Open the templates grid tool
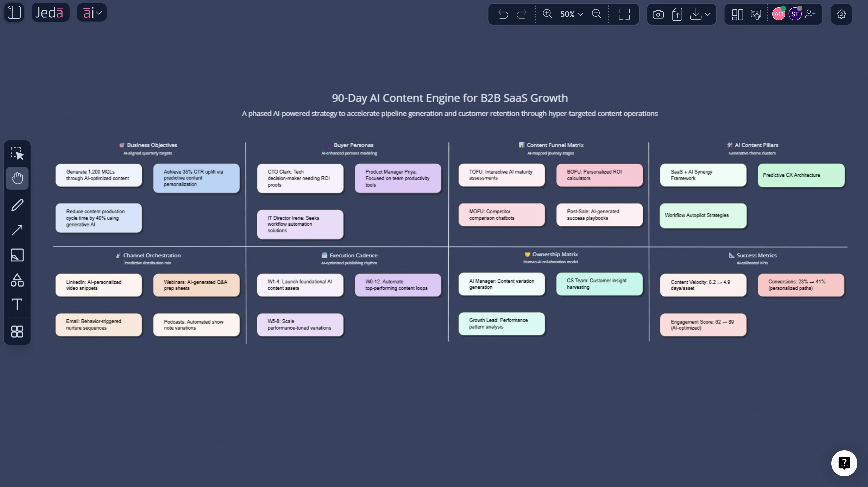This screenshot has height=487, width=868. click(17, 332)
